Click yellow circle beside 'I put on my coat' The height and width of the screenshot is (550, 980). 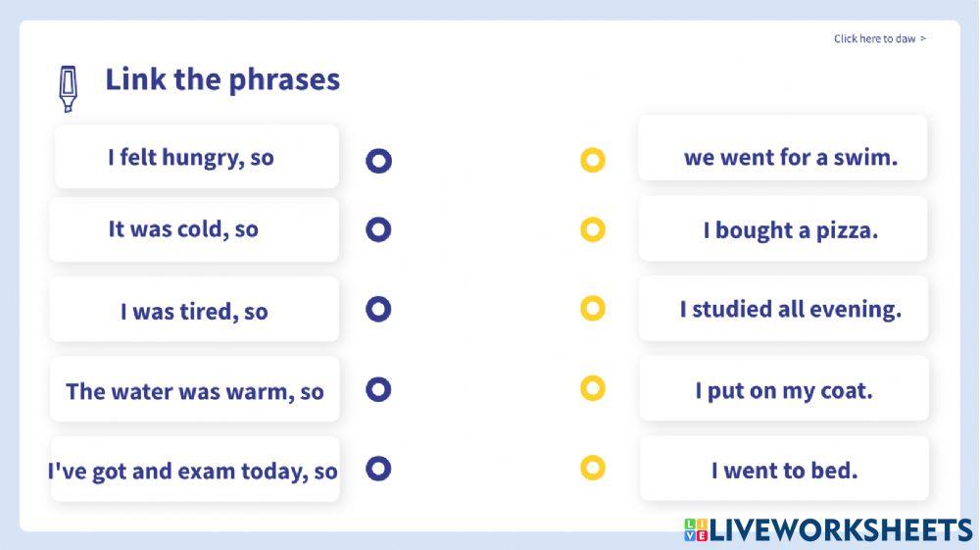[593, 388]
